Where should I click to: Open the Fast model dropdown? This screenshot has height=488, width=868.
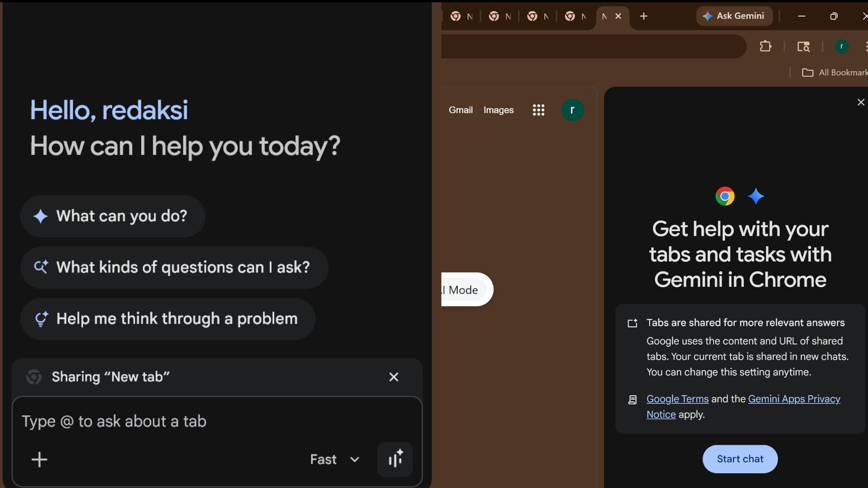334,460
